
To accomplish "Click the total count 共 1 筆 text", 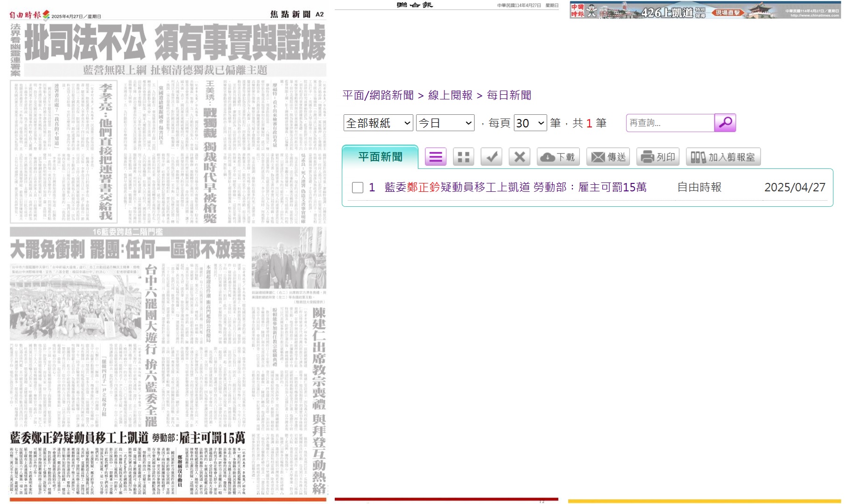I will click(590, 123).
